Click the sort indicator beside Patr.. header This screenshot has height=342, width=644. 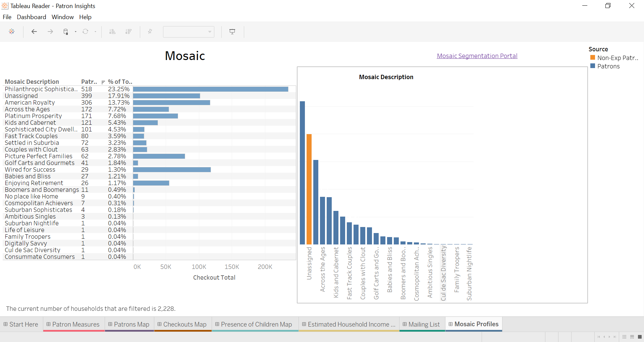coord(103,82)
